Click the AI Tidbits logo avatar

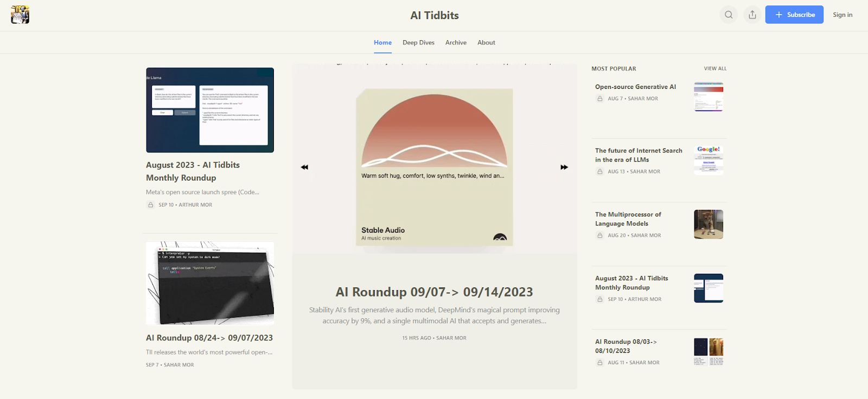pyautogui.click(x=20, y=15)
